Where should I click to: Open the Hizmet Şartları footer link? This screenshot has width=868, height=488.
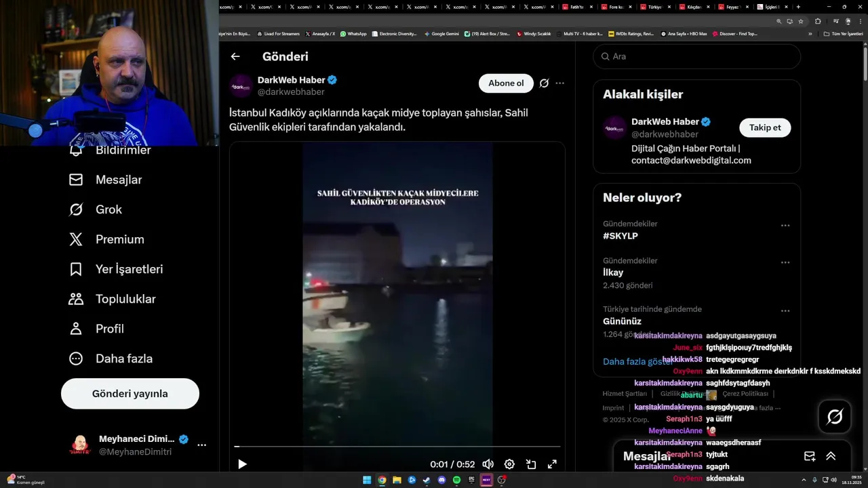tap(625, 394)
